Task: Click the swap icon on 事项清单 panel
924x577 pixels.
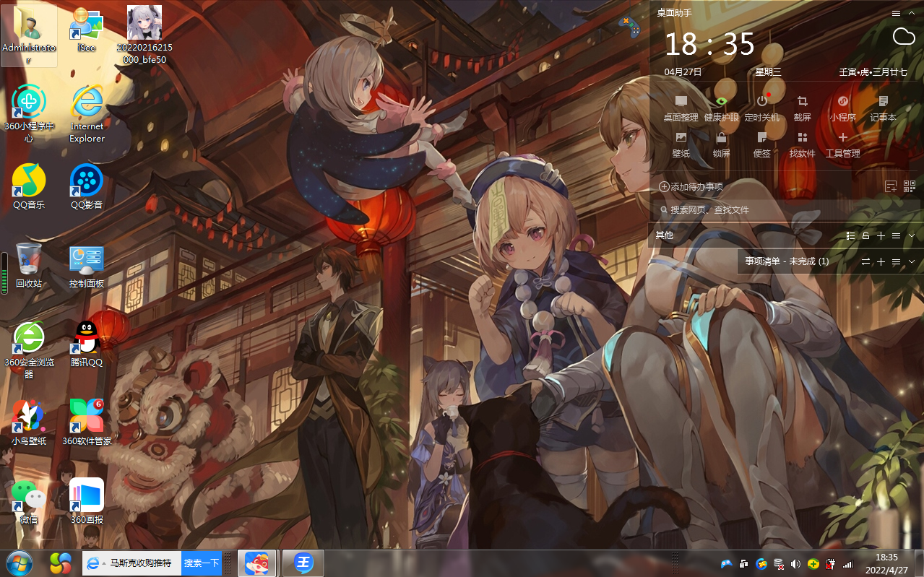Action: [865, 261]
